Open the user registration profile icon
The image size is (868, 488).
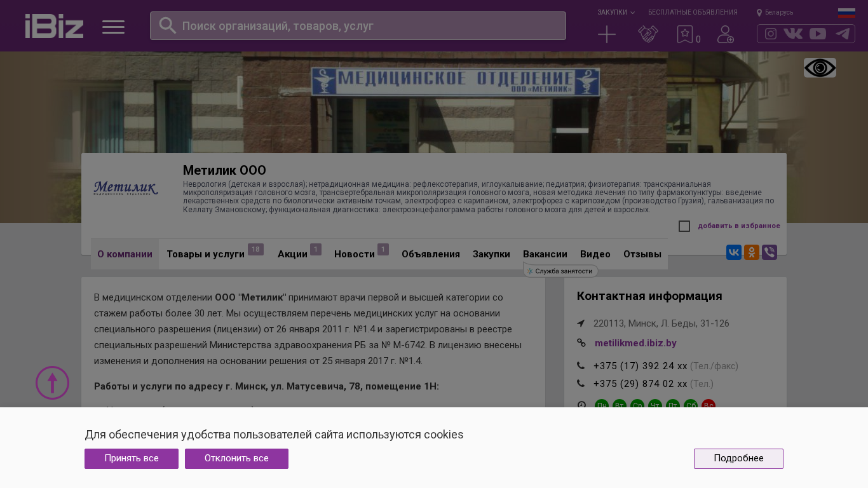point(726,34)
